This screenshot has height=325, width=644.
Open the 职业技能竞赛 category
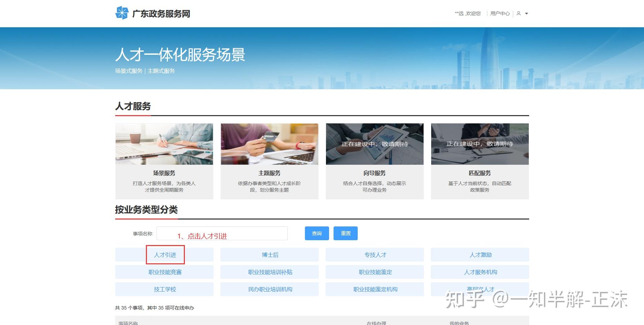pos(165,272)
